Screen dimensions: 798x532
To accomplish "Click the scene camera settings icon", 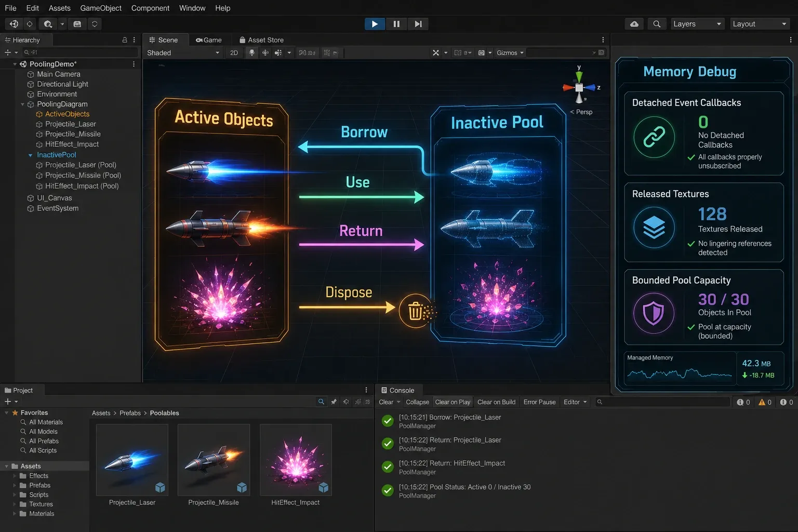I will pyautogui.click(x=482, y=52).
